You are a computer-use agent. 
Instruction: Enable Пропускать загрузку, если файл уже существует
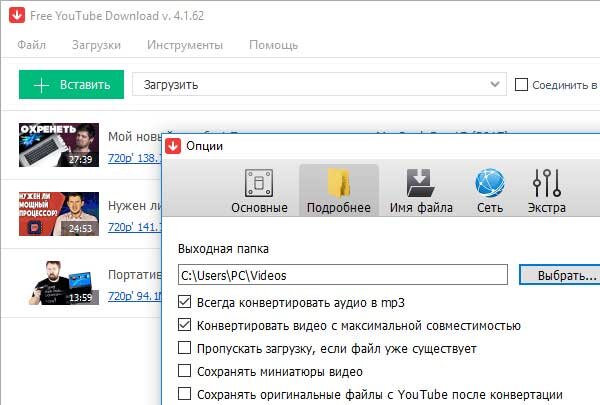184,348
